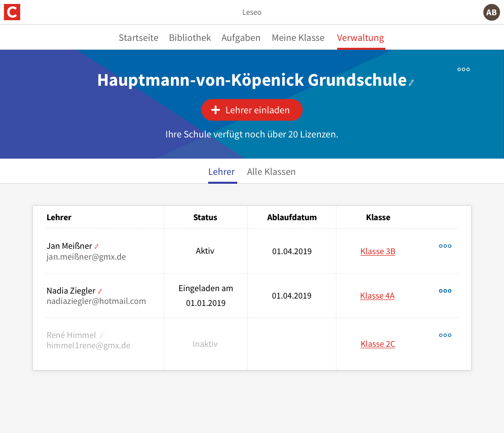Screen dimensions: 504x433
Task: Open three-dot menu for Nadia Ziegler row
Action: [445, 291]
